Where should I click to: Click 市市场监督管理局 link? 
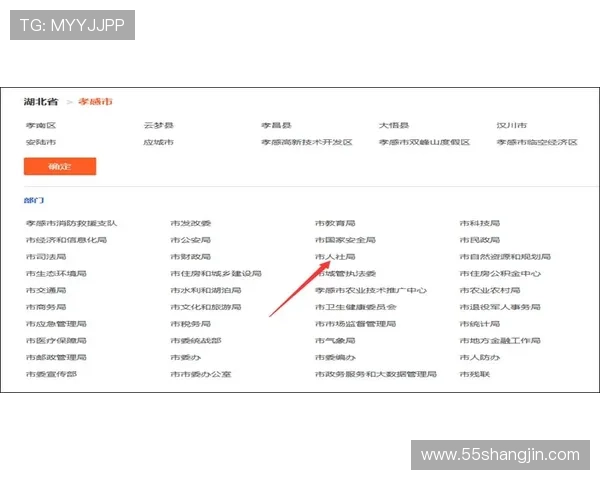355,324
